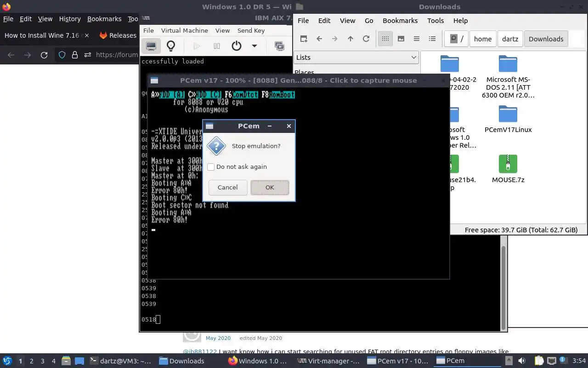This screenshot has width=588, height=368.
Task: Open virt-manager File menu
Action: (x=148, y=30)
